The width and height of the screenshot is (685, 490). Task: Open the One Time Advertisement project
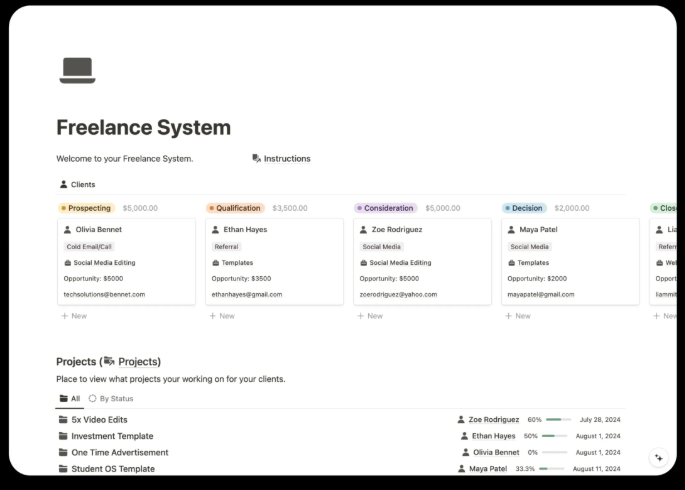click(120, 452)
